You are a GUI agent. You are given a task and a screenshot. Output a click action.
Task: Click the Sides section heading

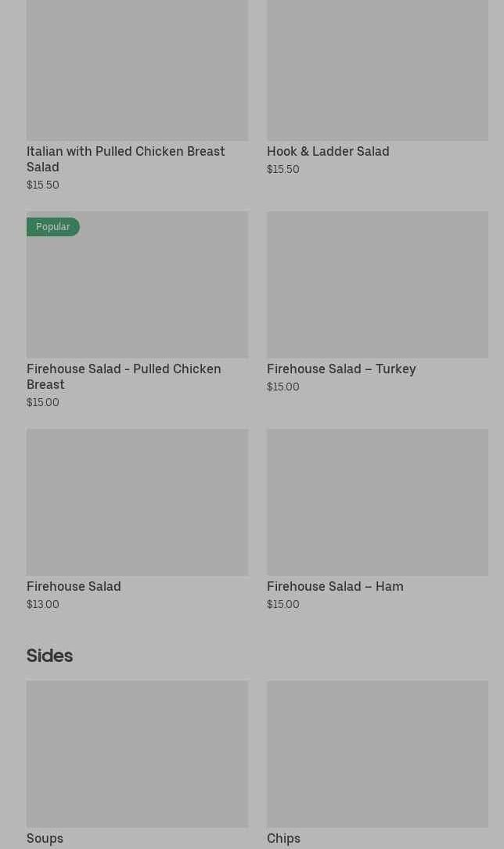click(x=49, y=656)
